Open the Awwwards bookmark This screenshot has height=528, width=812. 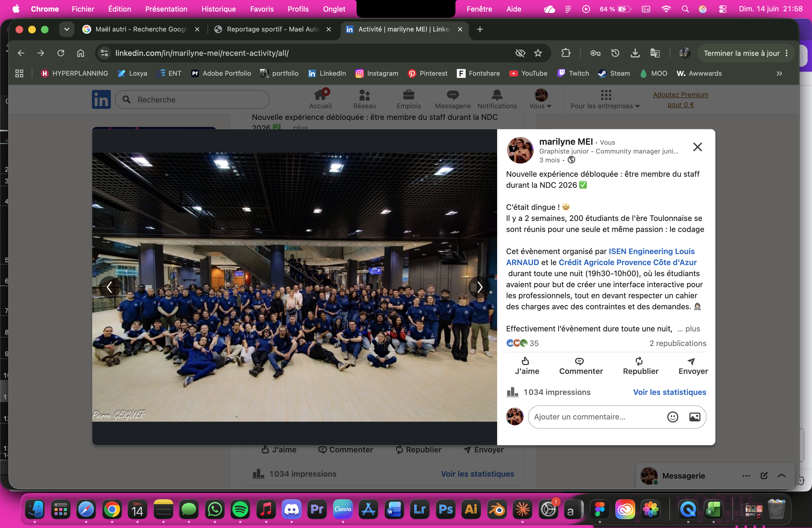(699, 73)
